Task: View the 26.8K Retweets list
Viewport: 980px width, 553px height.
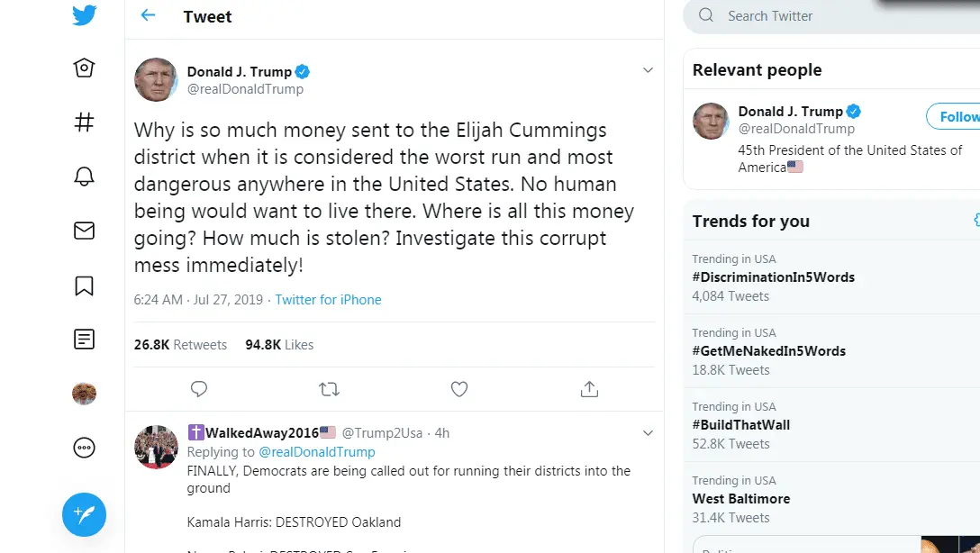Action: (180, 345)
